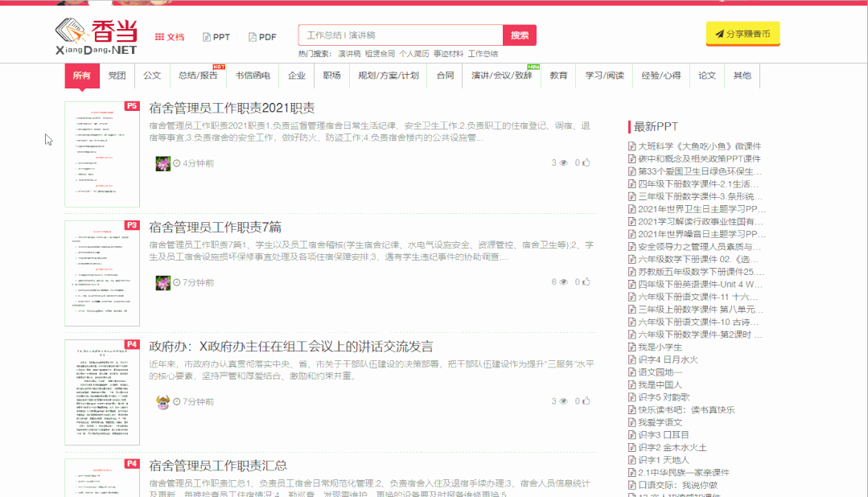This screenshot has height=497, width=868.
Task: Open PPT link 碳中和概念及相关政策PPT课件
Action: coord(699,159)
